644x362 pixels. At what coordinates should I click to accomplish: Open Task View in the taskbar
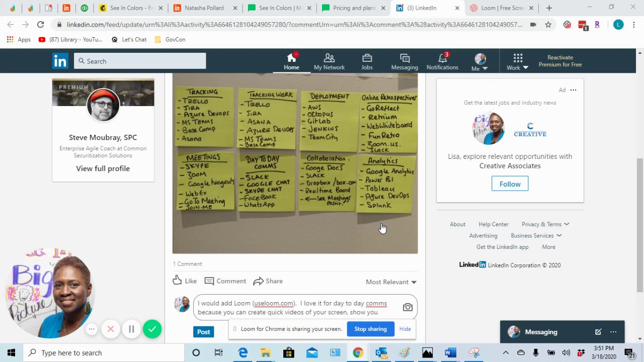point(218,353)
